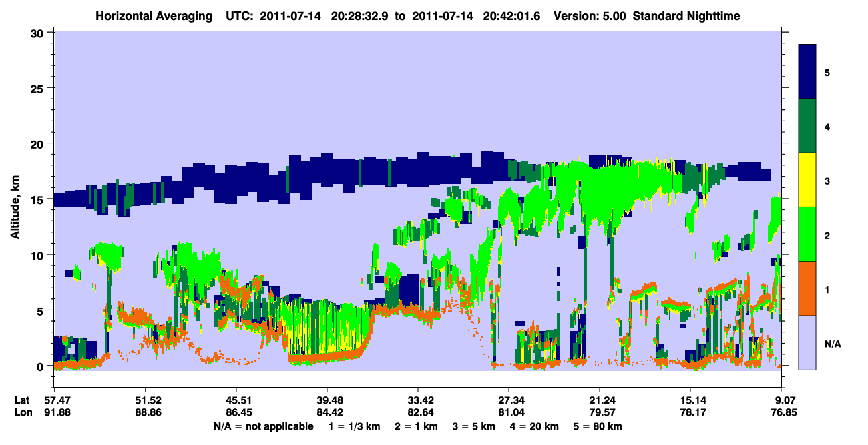Click the orange level 1 colorbar segment
The image size is (868, 445).
pos(807,288)
